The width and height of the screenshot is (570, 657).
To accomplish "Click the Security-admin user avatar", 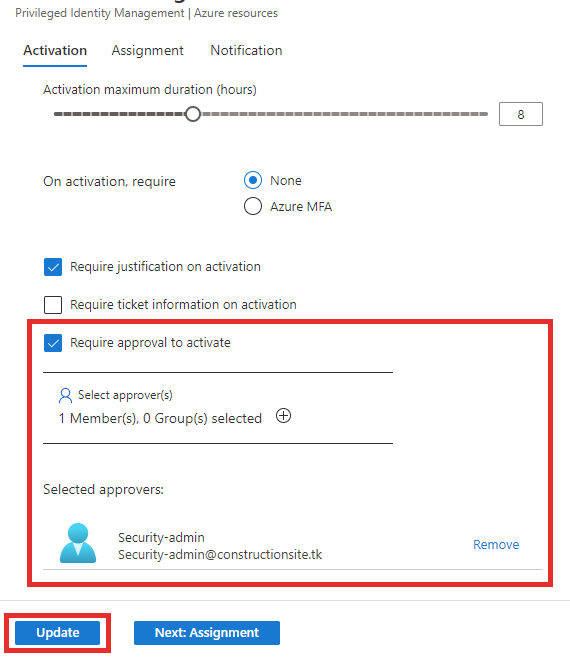I will click(x=78, y=543).
